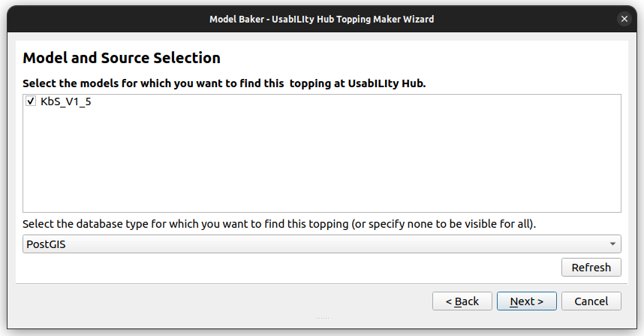Proceed with the Next button
Screen dimensions: 644x336
coord(526,301)
